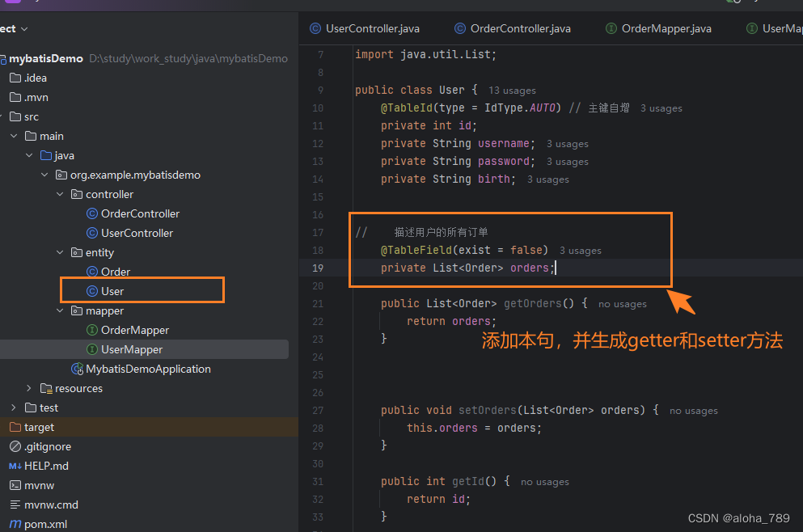Click '3 usages' hint beside @TableField annotation

581,251
